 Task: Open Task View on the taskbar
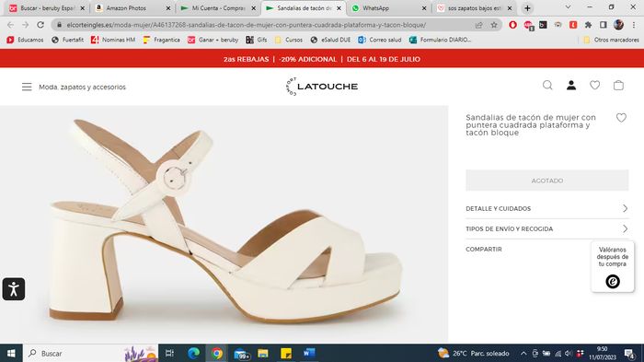point(169,354)
